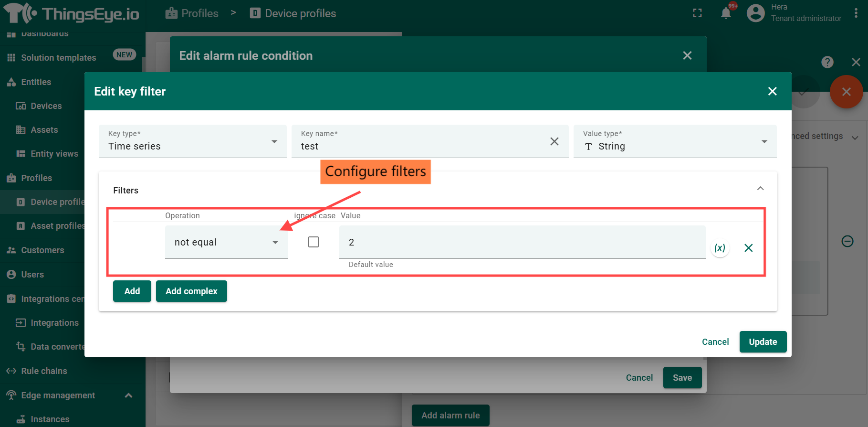Click the dynamic value (x) icon
868x427 pixels.
pos(720,248)
